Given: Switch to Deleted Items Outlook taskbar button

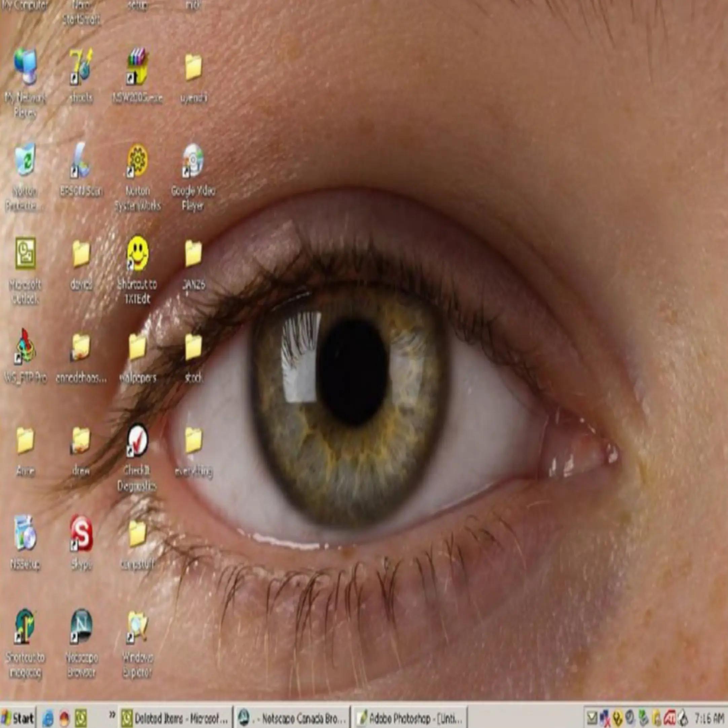Looking at the screenshot, I should (175, 718).
